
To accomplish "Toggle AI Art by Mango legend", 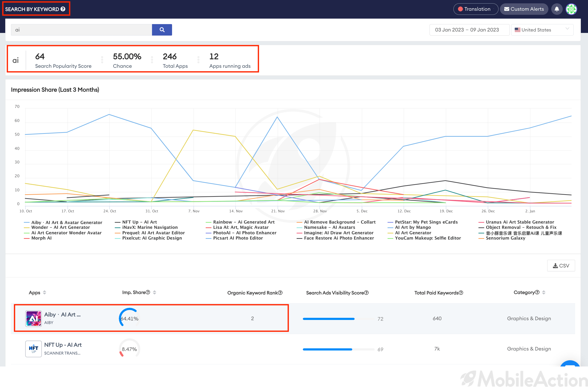I will point(409,227).
